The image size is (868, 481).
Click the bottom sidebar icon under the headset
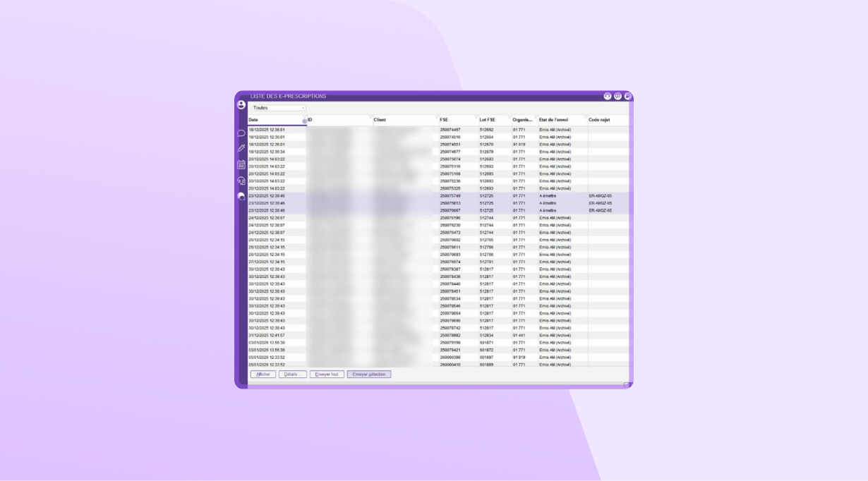241,197
